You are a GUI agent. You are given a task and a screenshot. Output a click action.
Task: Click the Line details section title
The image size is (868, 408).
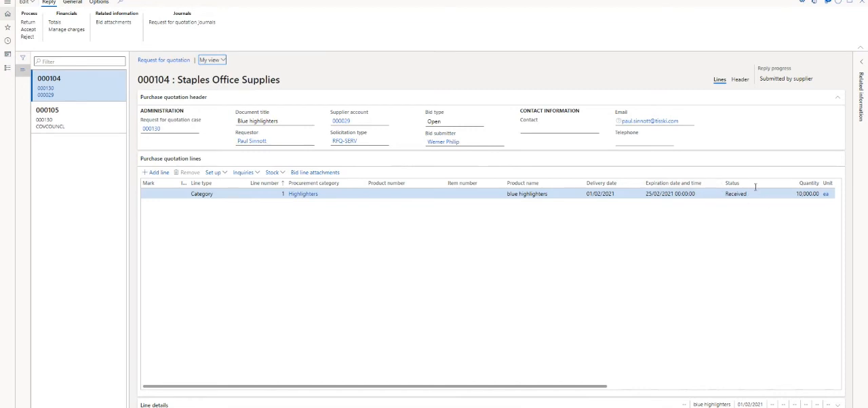click(x=154, y=405)
